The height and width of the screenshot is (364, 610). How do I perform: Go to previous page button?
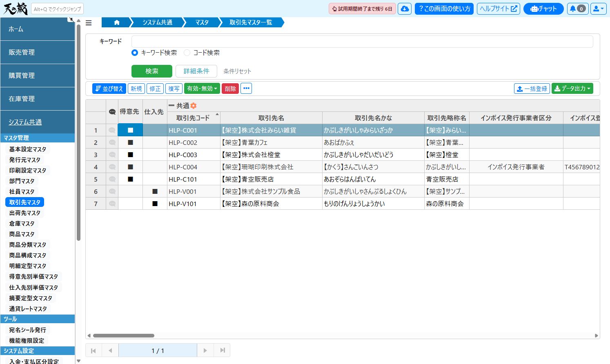click(110, 351)
